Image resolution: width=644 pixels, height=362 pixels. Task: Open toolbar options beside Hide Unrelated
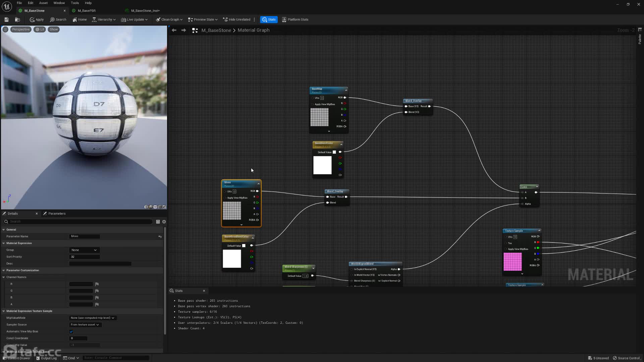click(x=254, y=19)
